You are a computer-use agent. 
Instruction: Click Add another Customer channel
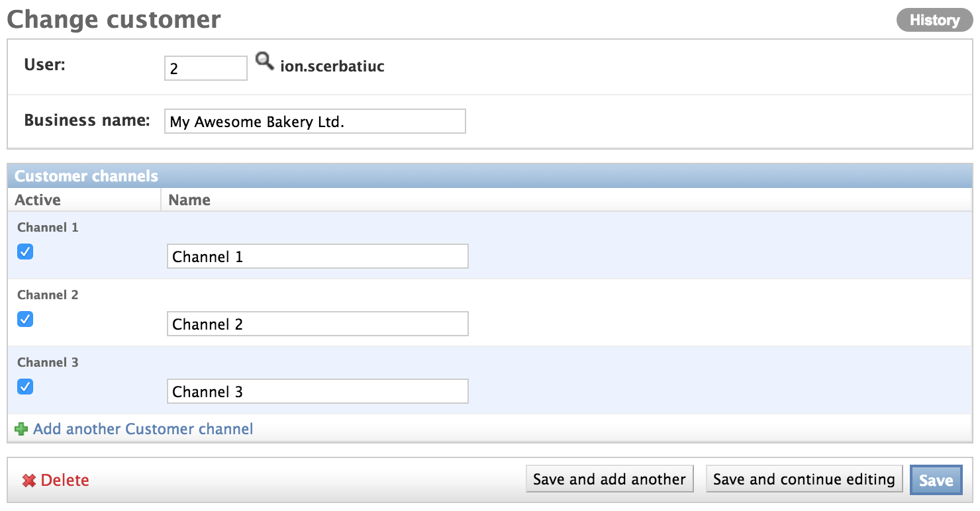coord(142,429)
